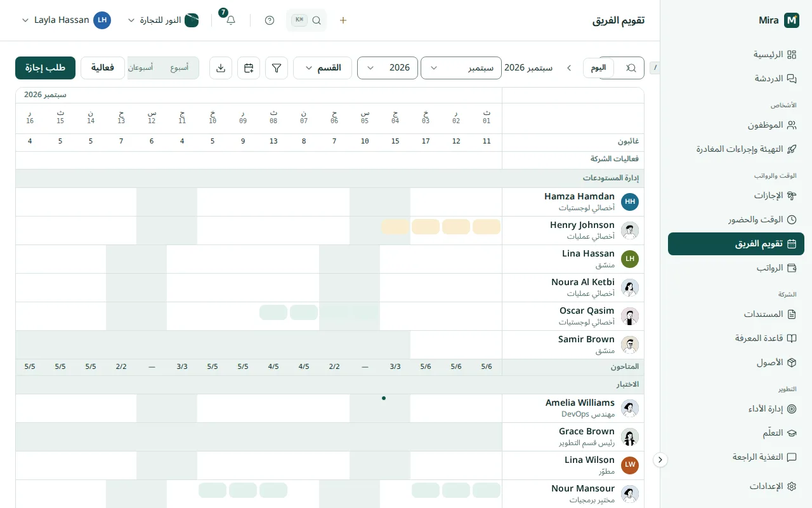
Task: Click the Mira logo icon
Action: [792, 20]
